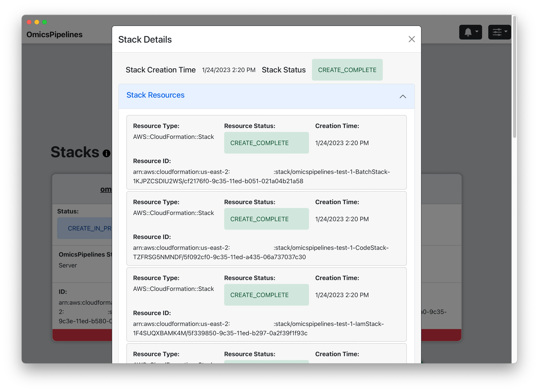Click the CodeStack creation time value
The height and width of the screenshot is (392, 539).
tap(342, 219)
